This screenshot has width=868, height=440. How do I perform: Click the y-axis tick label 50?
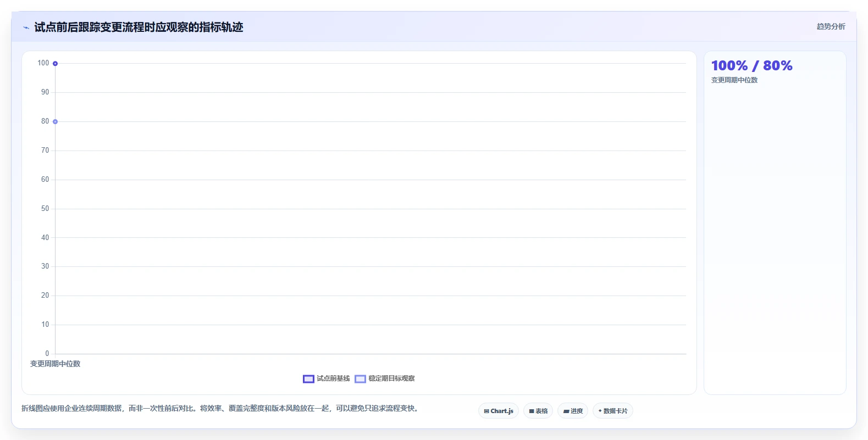click(x=45, y=209)
